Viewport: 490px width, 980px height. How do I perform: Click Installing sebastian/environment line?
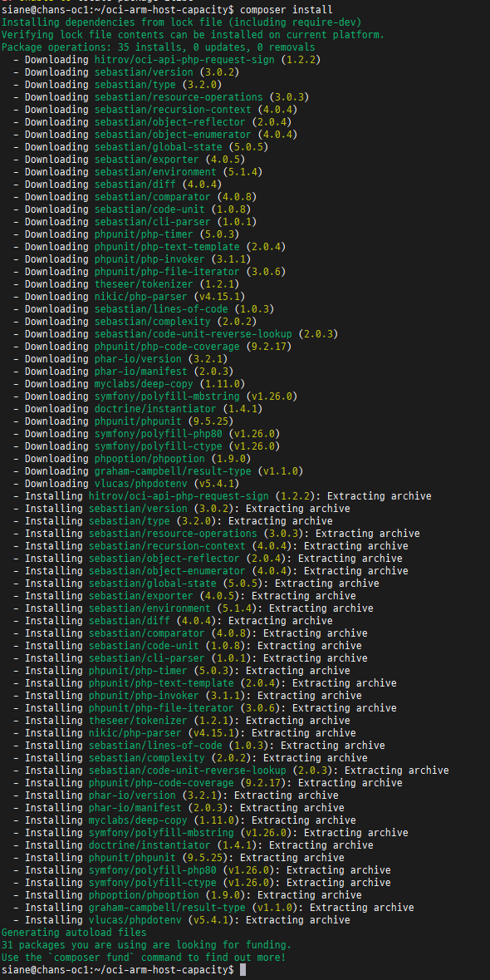coord(193,608)
